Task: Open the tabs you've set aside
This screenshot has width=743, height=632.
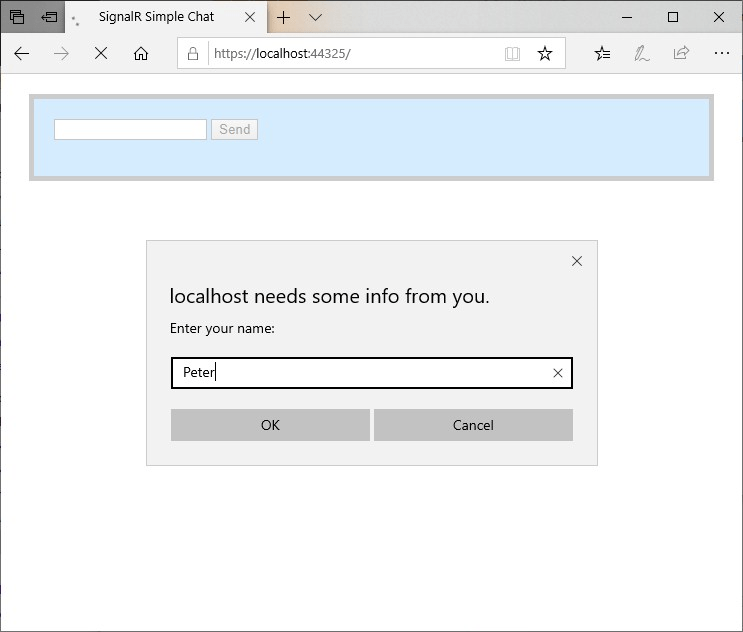Action: [x=17, y=17]
